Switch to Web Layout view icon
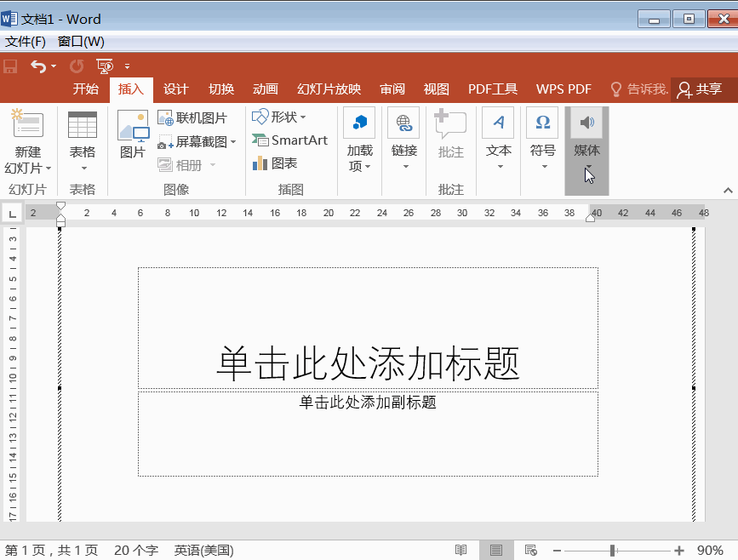The image size is (738, 560). pos(531,550)
